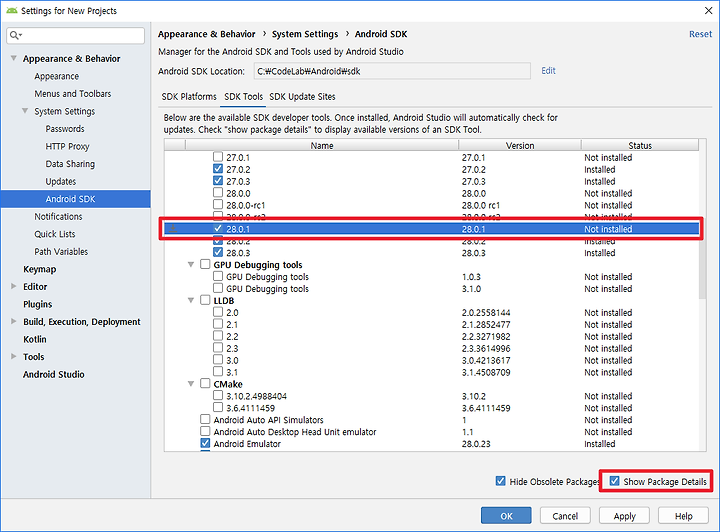This screenshot has height=532, width=720.
Task: Open HTTP Proxy settings
Action: [67, 146]
